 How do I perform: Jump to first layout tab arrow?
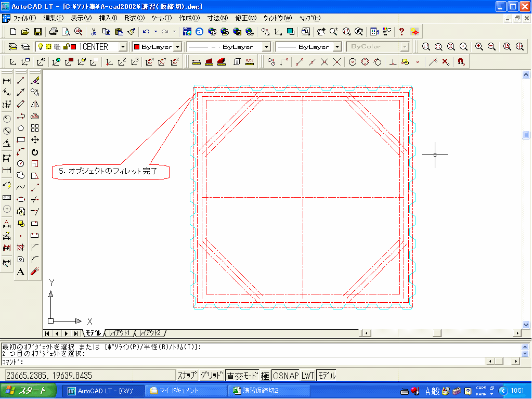(47, 333)
